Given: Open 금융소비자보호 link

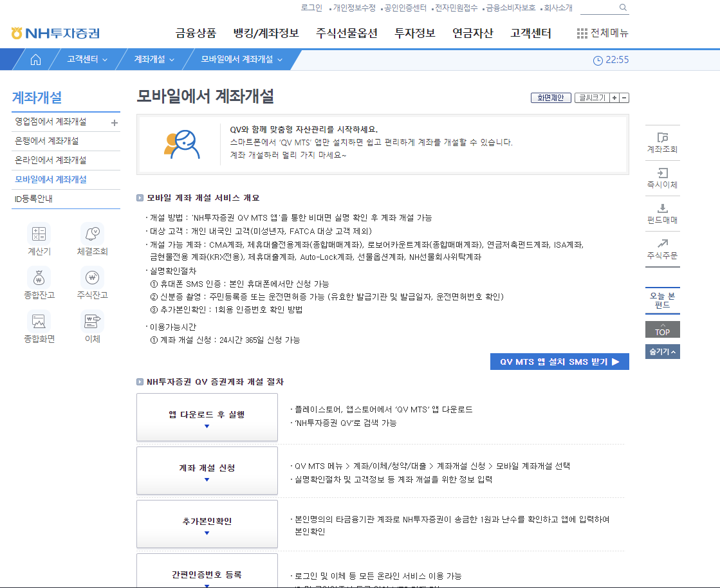Looking at the screenshot, I should point(511,8).
